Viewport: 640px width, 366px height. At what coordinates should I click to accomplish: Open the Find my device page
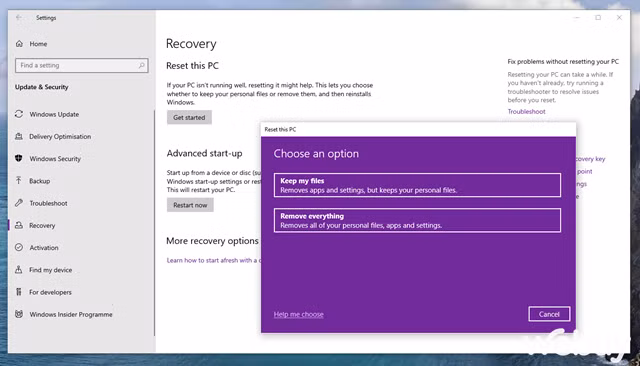tap(51, 270)
